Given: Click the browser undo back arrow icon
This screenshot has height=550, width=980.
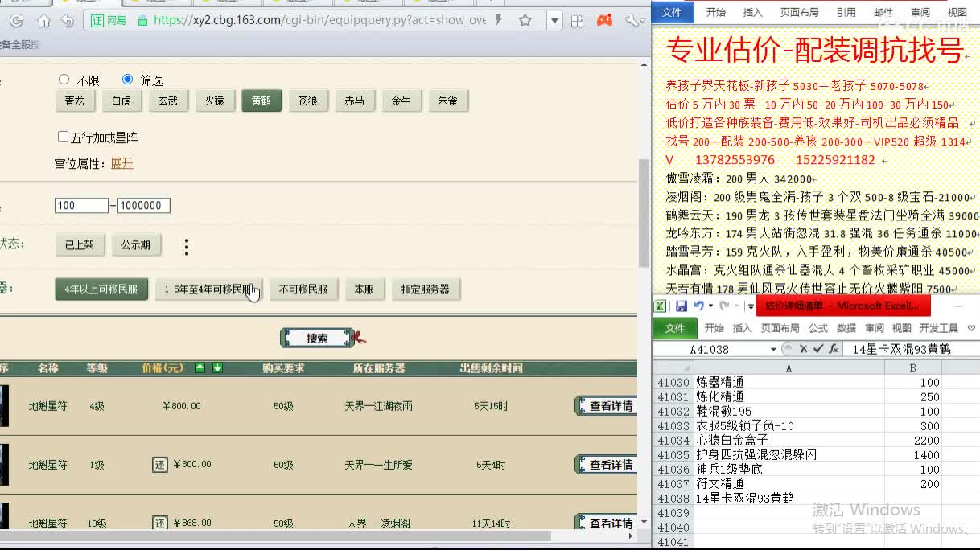Looking at the screenshot, I should click(x=68, y=21).
